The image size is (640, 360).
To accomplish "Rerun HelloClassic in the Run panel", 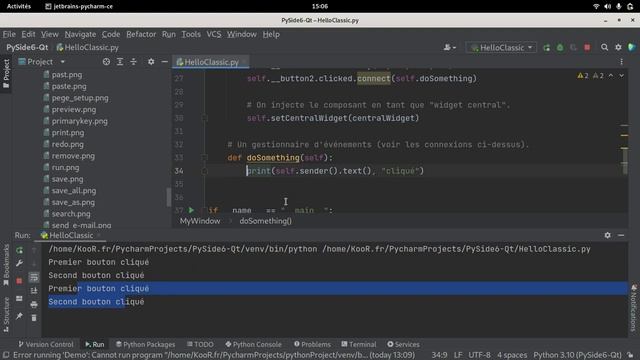I will pyautogui.click(x=19, y=250).
